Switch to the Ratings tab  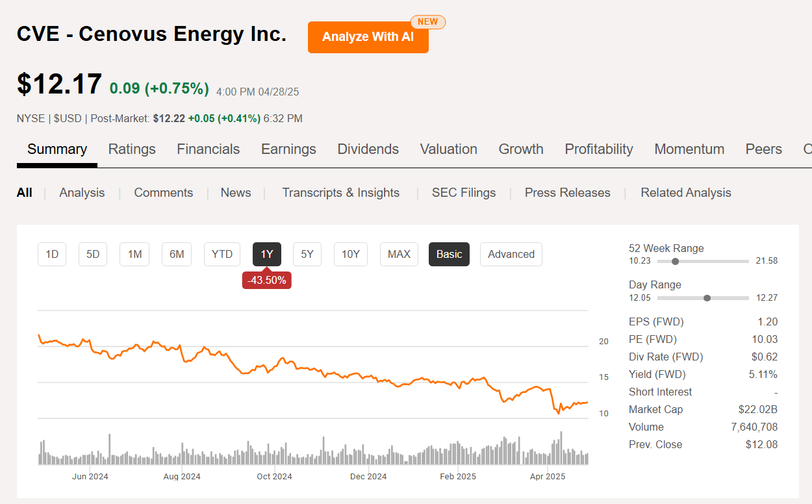132,149
